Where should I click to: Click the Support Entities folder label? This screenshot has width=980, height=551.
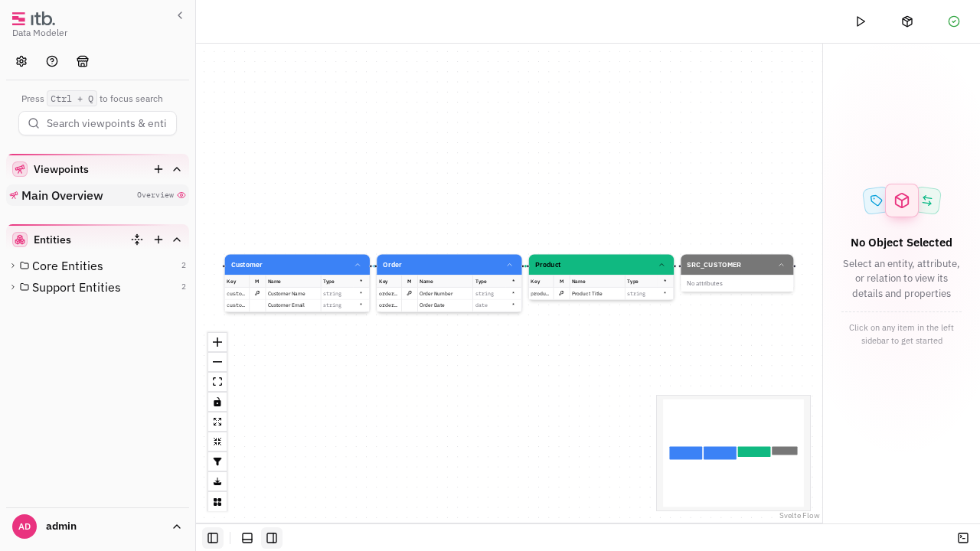pyautogui.click(x=77, y=287)
